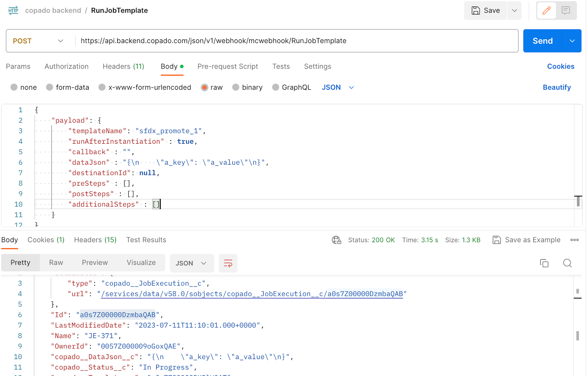Click the network globe icon beside Status
588x376 pixels.
337,240
